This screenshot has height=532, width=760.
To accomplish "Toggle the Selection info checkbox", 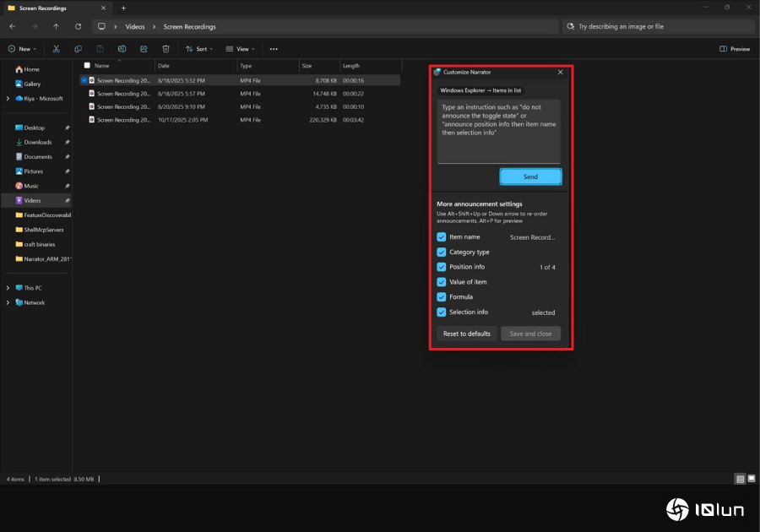I will click(x=442, y=312).
